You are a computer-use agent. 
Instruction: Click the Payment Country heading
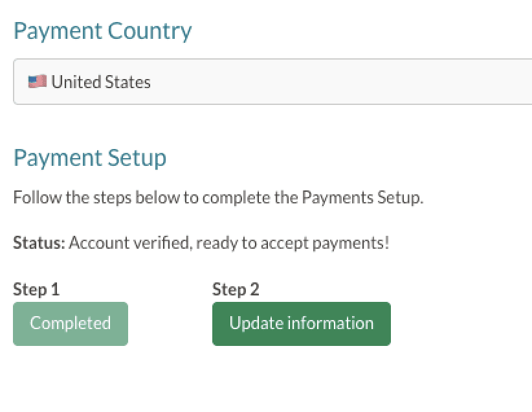coord(102,31)
